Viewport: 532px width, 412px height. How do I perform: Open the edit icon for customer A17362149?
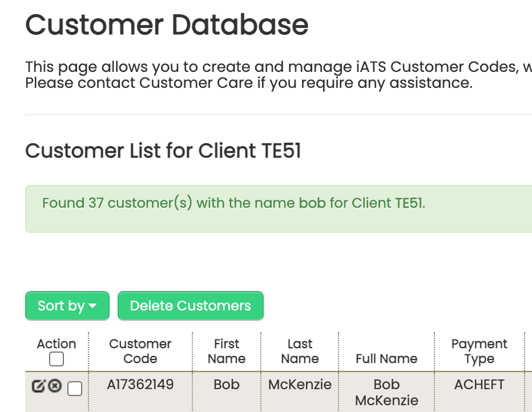coord(38,386)
